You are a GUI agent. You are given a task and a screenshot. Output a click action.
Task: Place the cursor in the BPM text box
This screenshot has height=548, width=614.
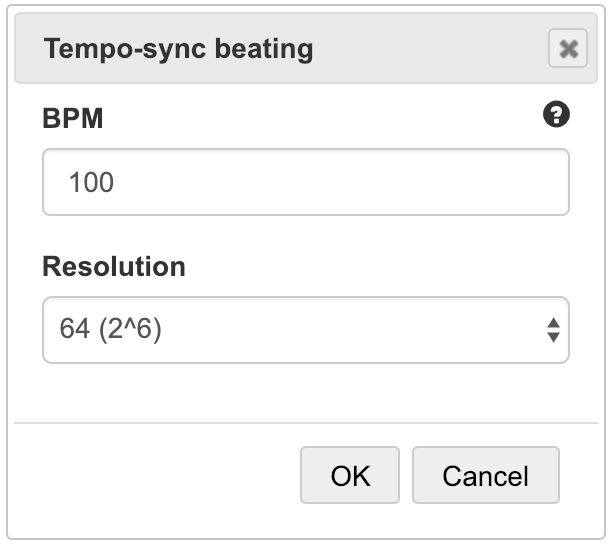(x=305, y=183)
